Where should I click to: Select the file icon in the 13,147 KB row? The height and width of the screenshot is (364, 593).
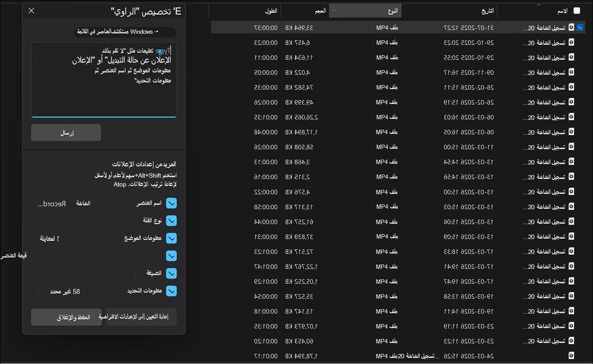571,310
